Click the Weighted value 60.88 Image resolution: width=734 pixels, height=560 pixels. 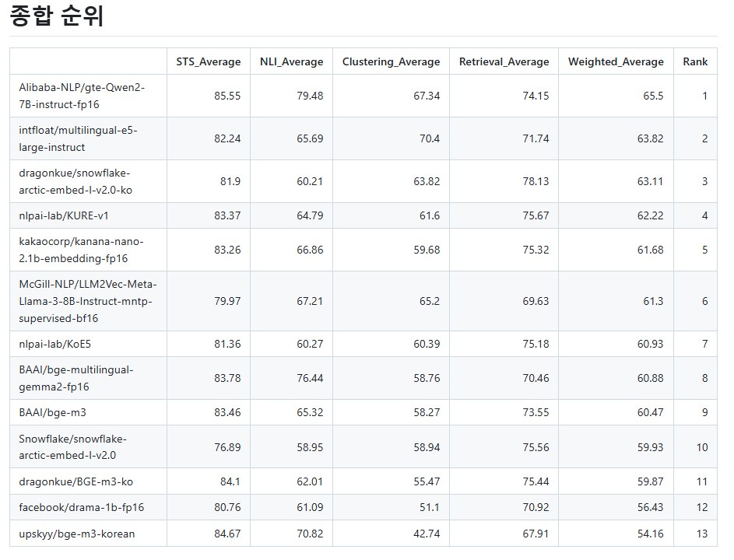point(650,378)
